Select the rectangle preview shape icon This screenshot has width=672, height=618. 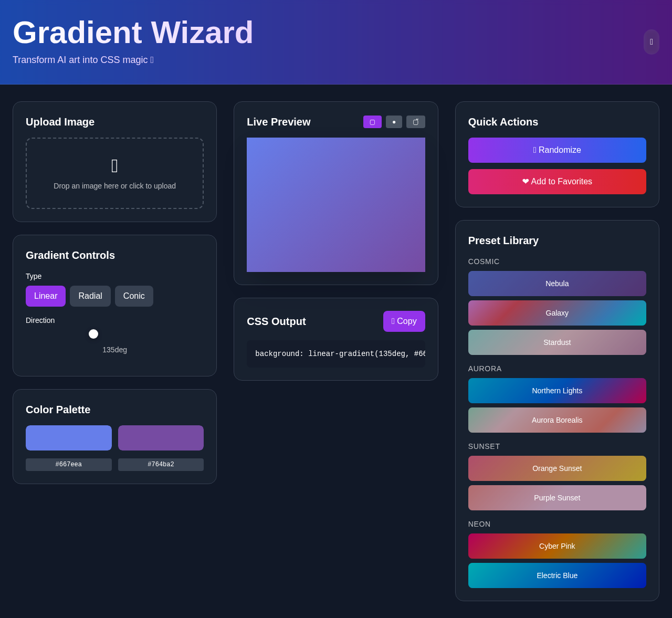click(x=372, y=121)
